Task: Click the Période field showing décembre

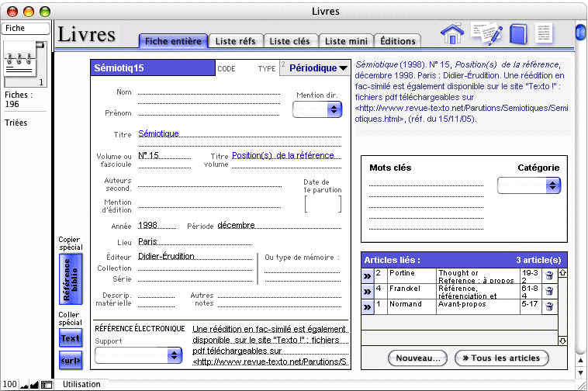Action: pyautogui.click(x=279, y=225)
